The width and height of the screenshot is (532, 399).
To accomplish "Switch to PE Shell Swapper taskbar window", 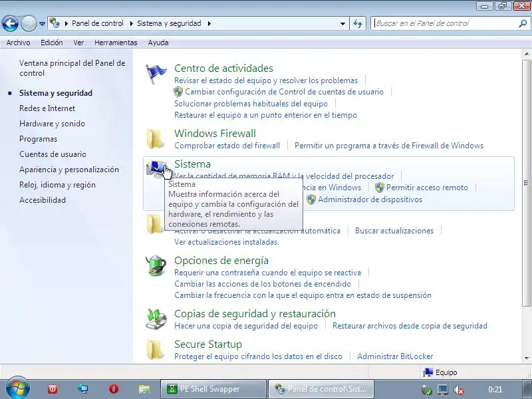I will [x=213, y=389].
